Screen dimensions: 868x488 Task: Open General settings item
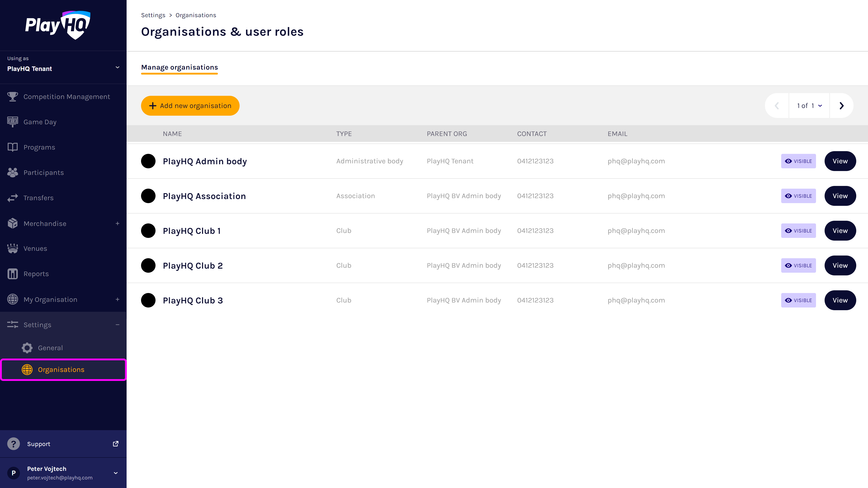(x=63, y=348)
